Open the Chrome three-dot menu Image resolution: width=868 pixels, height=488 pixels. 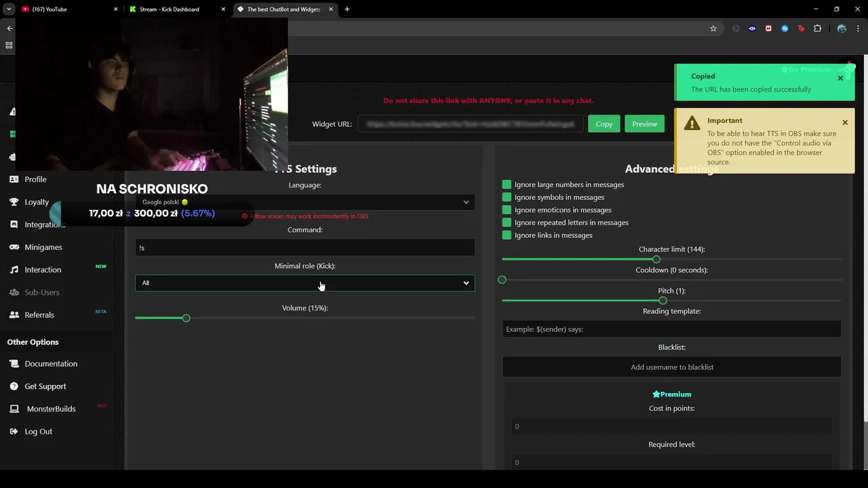click(x=858, y=28)
